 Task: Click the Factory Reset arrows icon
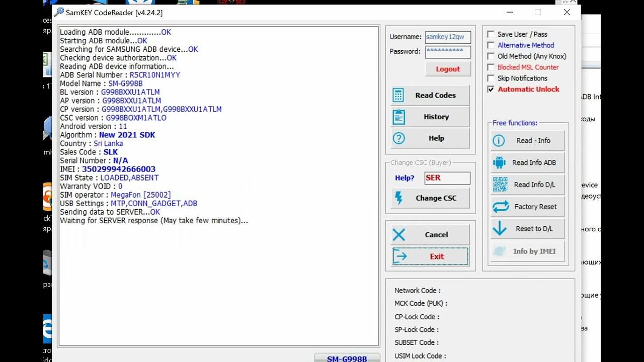[x=501, y=207]
